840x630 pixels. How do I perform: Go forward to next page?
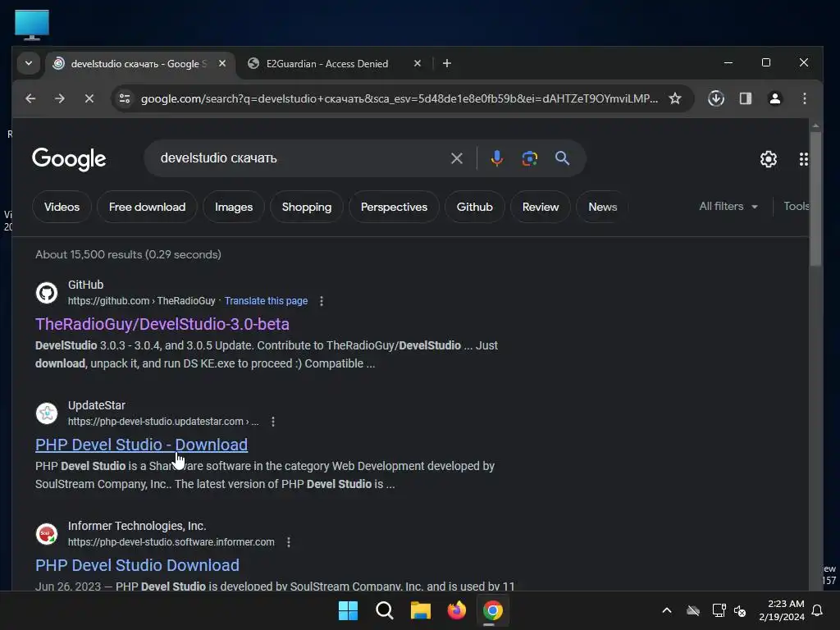(59, 98)
